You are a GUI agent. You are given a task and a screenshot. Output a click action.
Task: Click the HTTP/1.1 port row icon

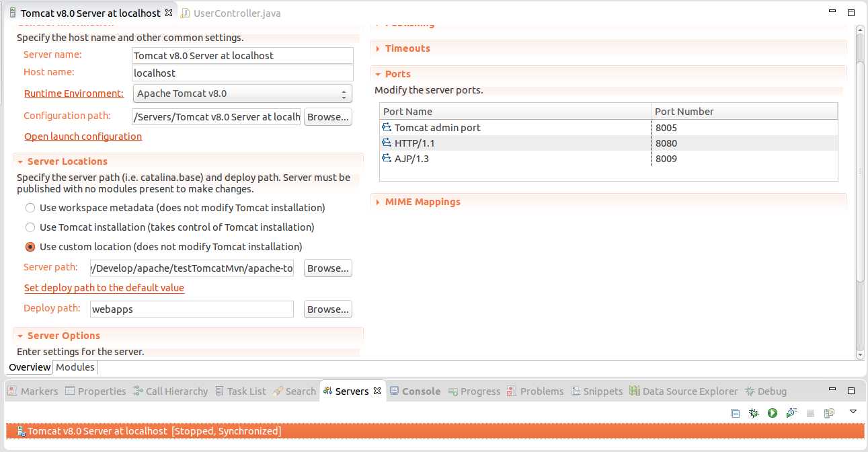pyautogui.click(x=387, y=143)
